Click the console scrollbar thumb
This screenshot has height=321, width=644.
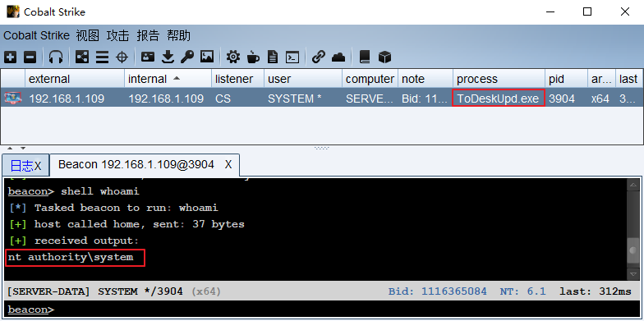click(x=632, y=251)
